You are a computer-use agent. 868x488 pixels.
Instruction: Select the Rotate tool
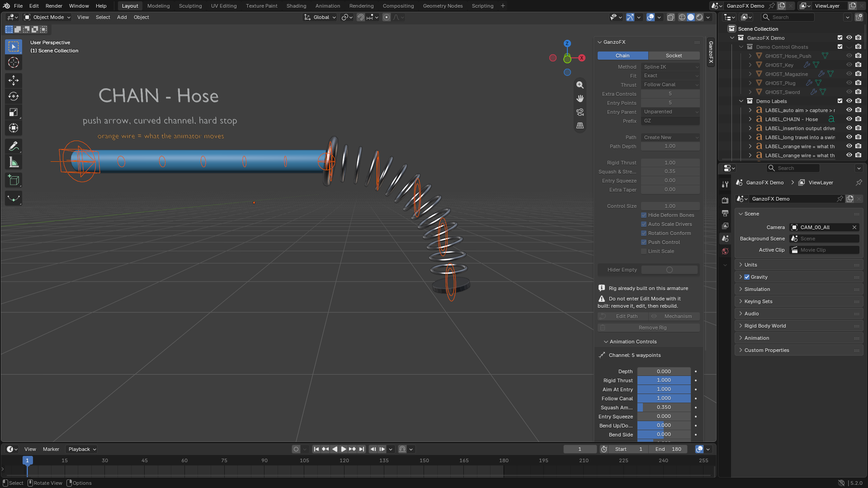pyautogui.click(x=14, y=96)
